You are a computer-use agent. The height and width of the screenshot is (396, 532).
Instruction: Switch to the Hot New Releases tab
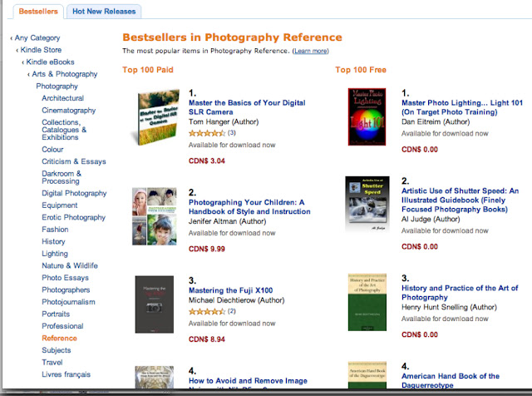104,11
